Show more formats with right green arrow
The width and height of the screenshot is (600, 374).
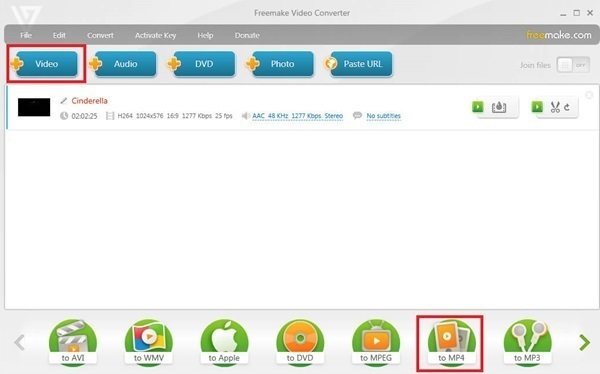click(x=584, y=343)
